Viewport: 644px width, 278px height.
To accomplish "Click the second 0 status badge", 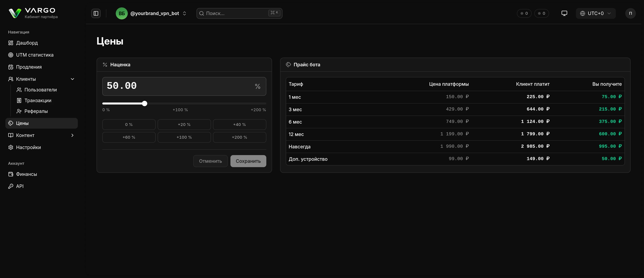I will click(542, 13).
